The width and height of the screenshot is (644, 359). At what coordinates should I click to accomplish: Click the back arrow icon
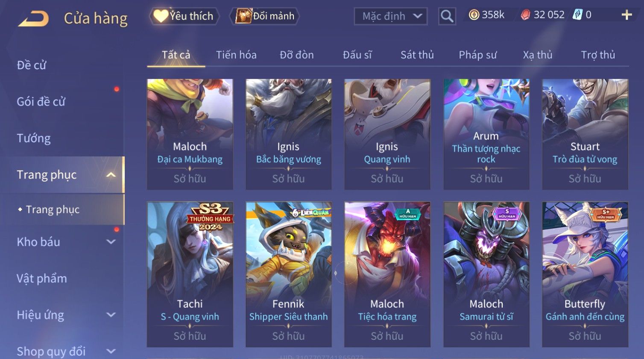pyautogui.click(x=33, y=18)
